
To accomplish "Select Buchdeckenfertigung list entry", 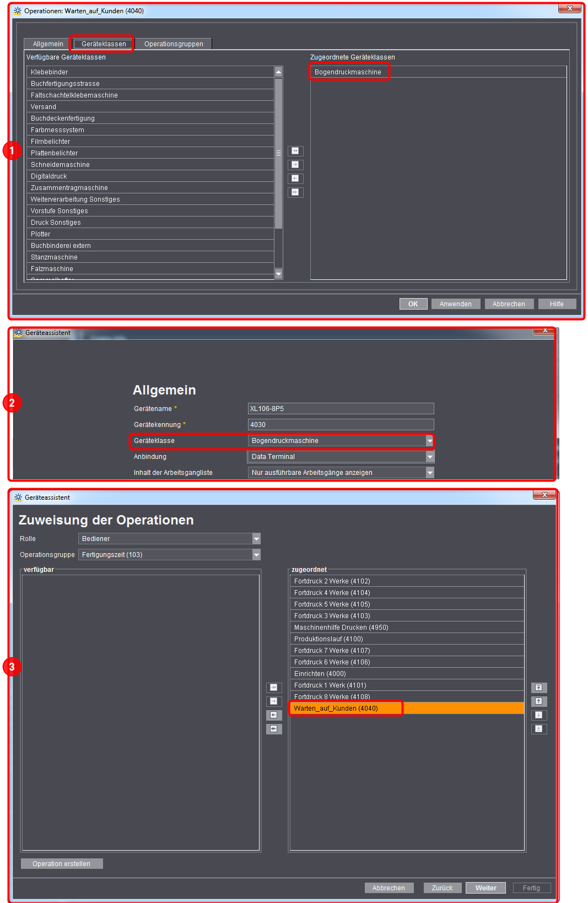I will 150,118.
